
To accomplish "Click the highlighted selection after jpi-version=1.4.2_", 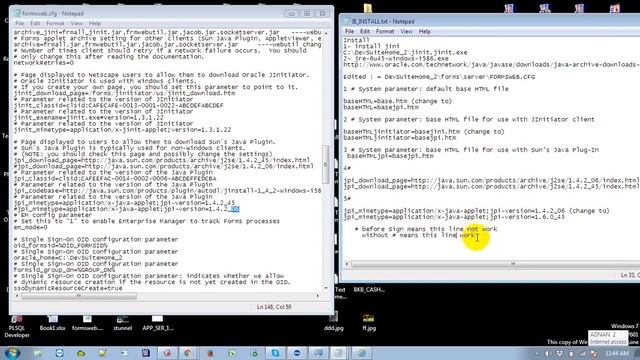I will (234, 209).
